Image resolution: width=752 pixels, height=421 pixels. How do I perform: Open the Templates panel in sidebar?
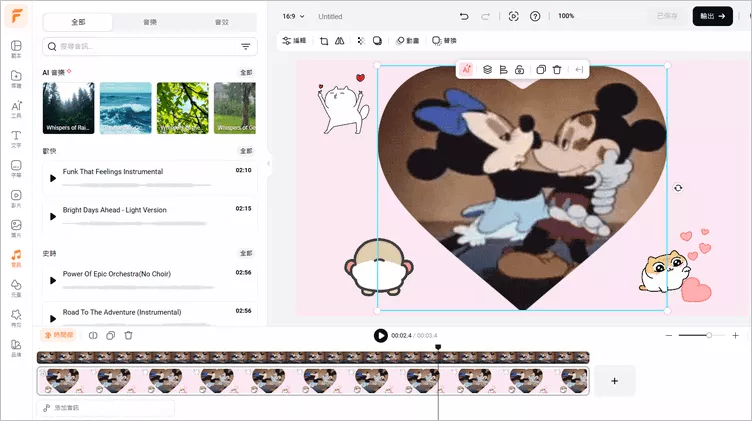pyautogui.click(x=16, y=49)
